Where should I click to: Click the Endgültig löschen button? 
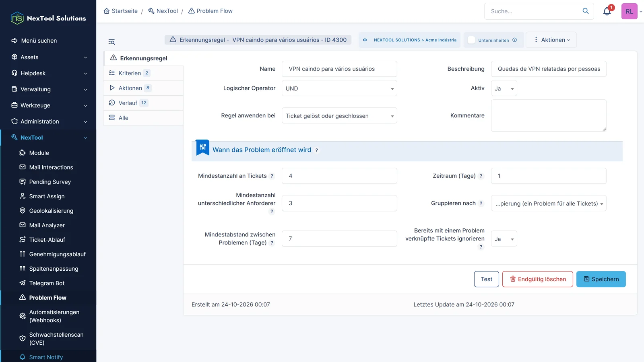click(x=538, y=279)
